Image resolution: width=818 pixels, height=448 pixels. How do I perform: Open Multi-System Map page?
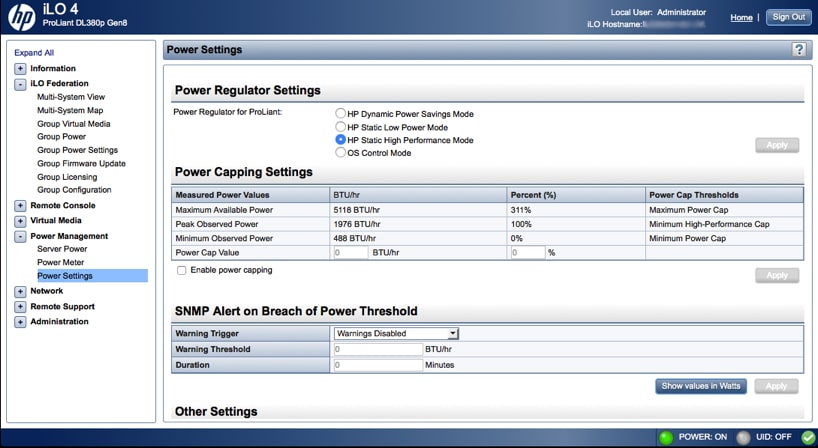(70, 110)
